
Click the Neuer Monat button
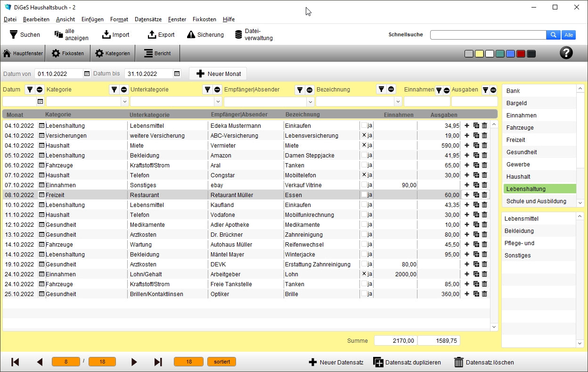tap(218, 74)
